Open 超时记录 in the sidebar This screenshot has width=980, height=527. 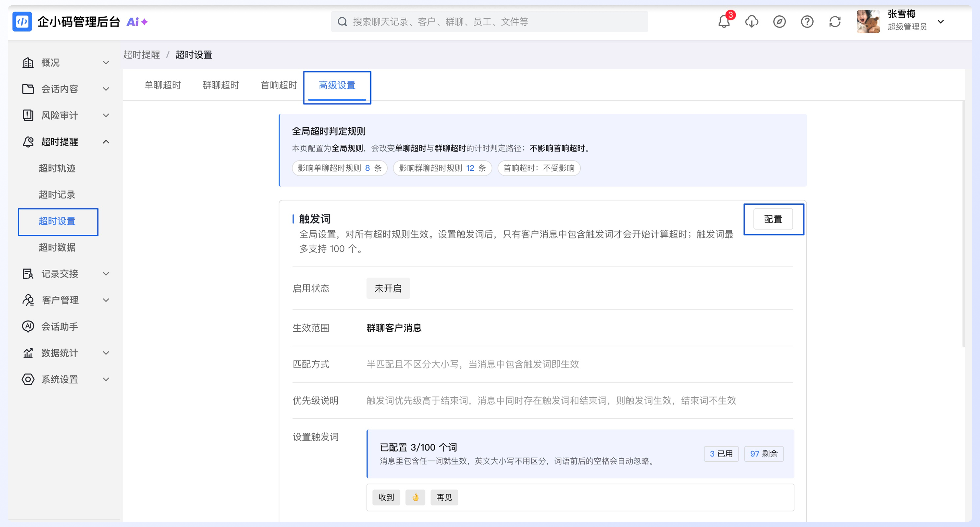tap(57, 195)
